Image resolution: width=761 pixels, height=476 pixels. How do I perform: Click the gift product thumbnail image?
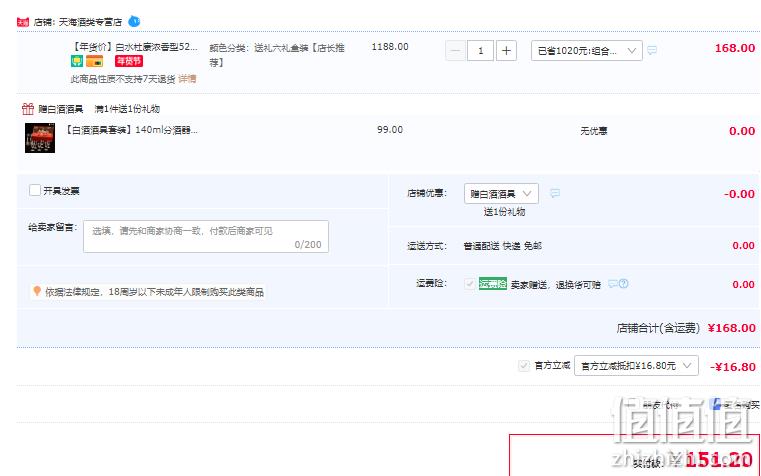point(40,138)
